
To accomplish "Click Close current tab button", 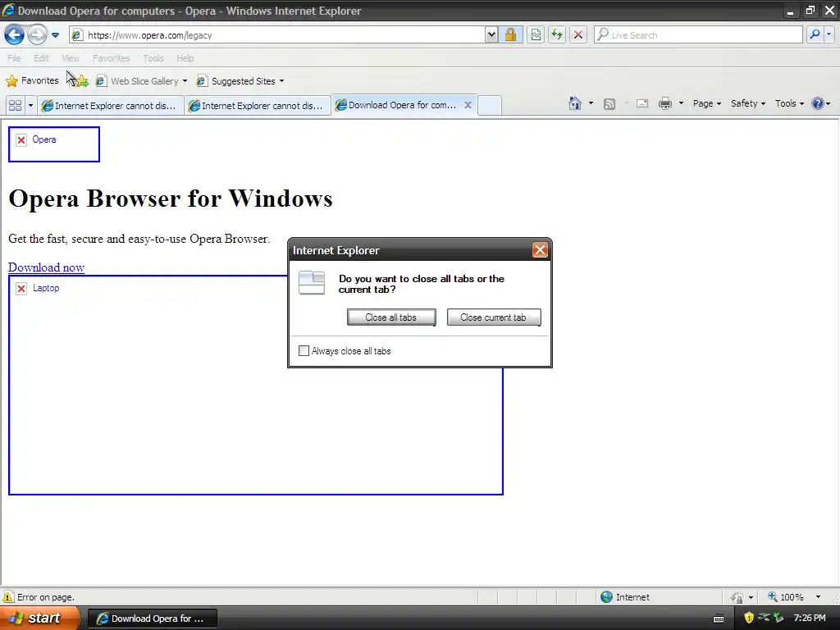I will (493, 317).
